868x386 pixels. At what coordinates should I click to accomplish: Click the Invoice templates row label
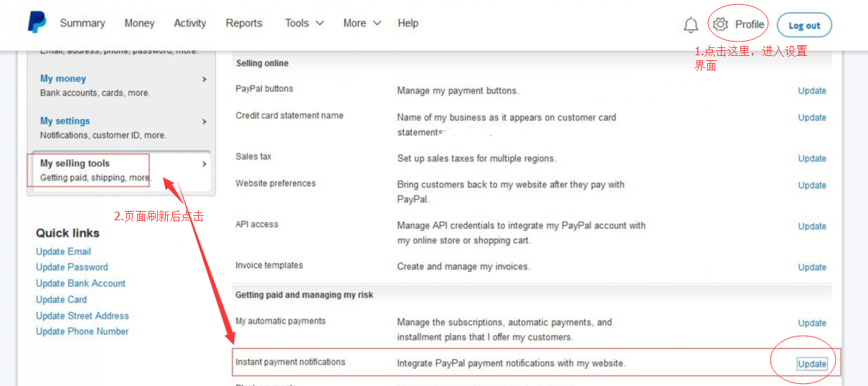pyautogui.click(x=269, y=265)
